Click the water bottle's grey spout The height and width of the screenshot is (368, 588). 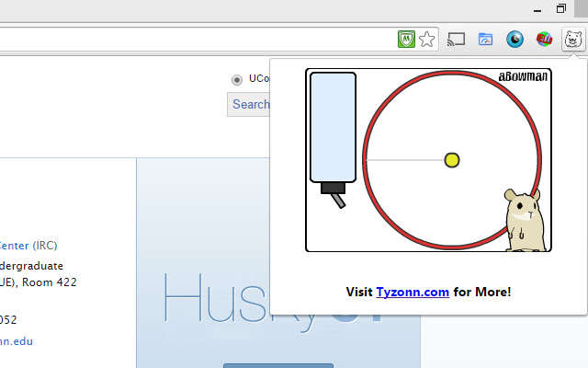tap(338, 201)
